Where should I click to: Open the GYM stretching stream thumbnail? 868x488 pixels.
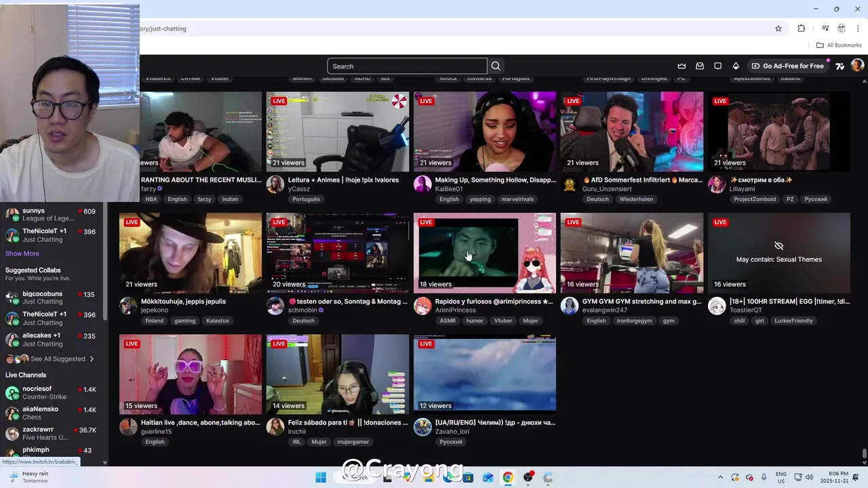coord(631,253)
